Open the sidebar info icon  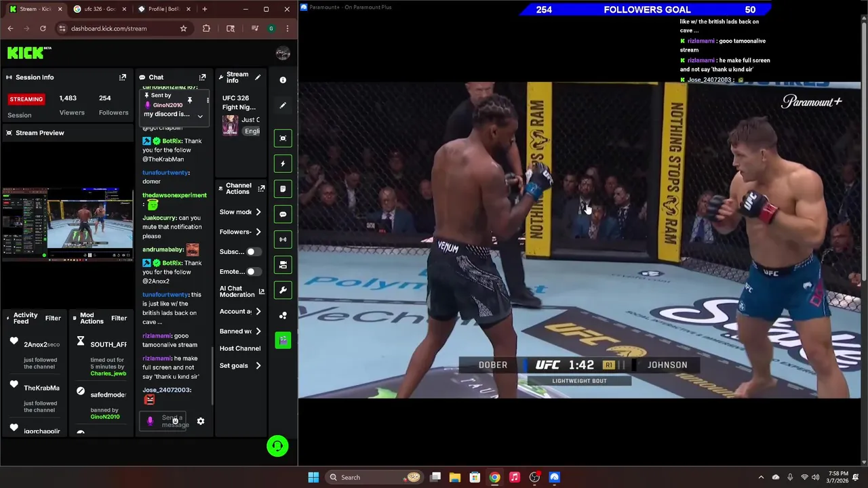pyautogui.click(x=283, y=80)
